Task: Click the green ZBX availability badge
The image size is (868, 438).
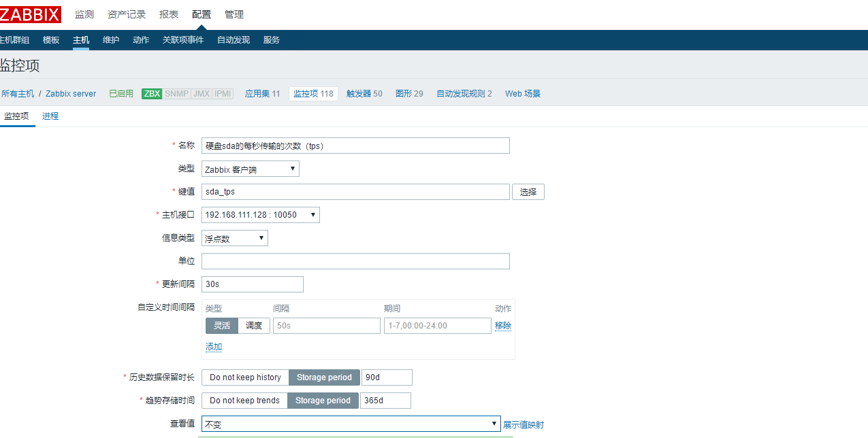Action: tap(152, 94)
